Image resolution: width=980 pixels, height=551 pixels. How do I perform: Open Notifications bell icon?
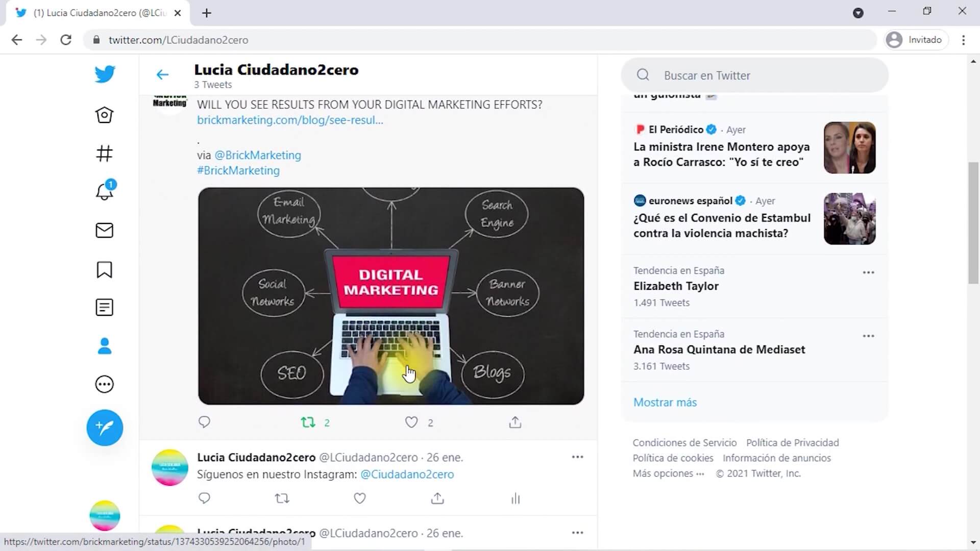click(x=105, y=191)
